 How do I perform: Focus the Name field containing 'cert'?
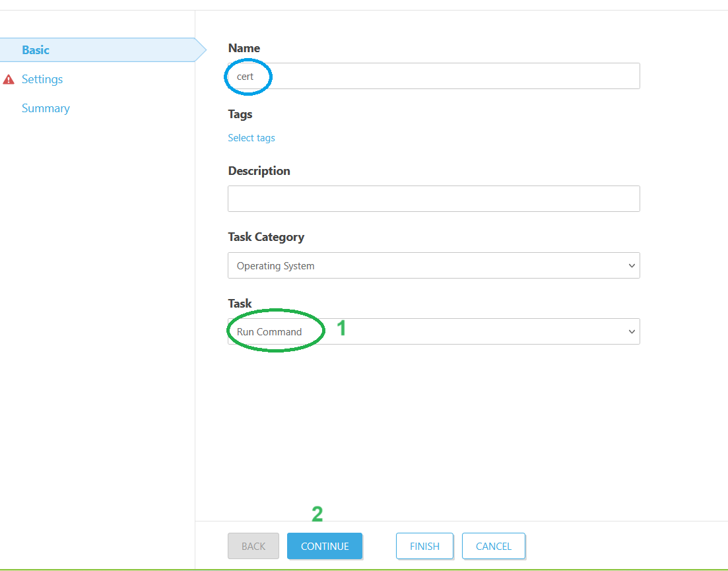pos(434,77)
